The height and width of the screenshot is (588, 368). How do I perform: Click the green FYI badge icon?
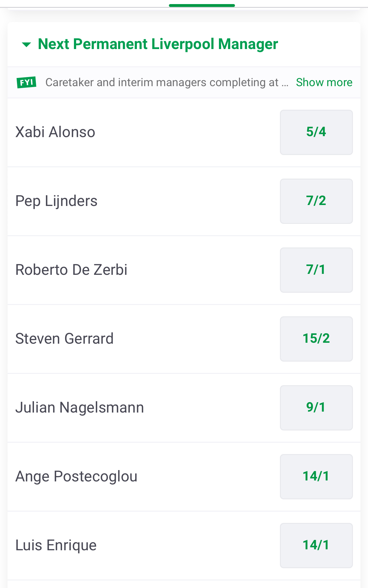pos(26,82)
